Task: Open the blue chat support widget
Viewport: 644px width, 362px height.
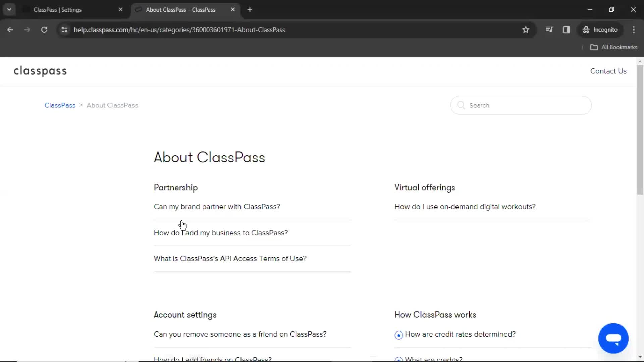Action: click(x=613, y=338)
